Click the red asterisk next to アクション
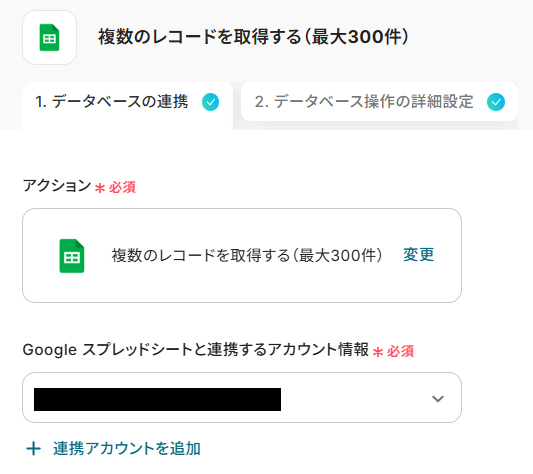 coord(100,188)
